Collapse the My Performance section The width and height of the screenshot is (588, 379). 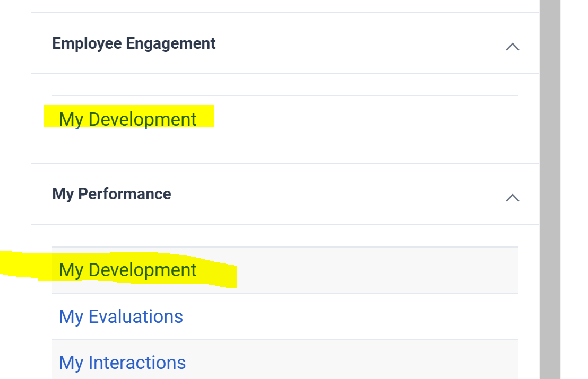(512, 198)
